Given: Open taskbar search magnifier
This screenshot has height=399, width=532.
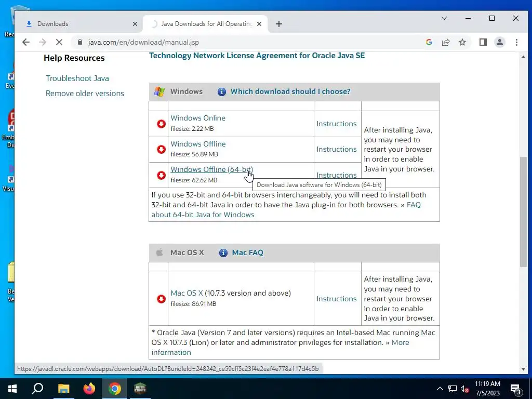Looking at the screenshot, I should pyautogui.click(x=37, y=389).
